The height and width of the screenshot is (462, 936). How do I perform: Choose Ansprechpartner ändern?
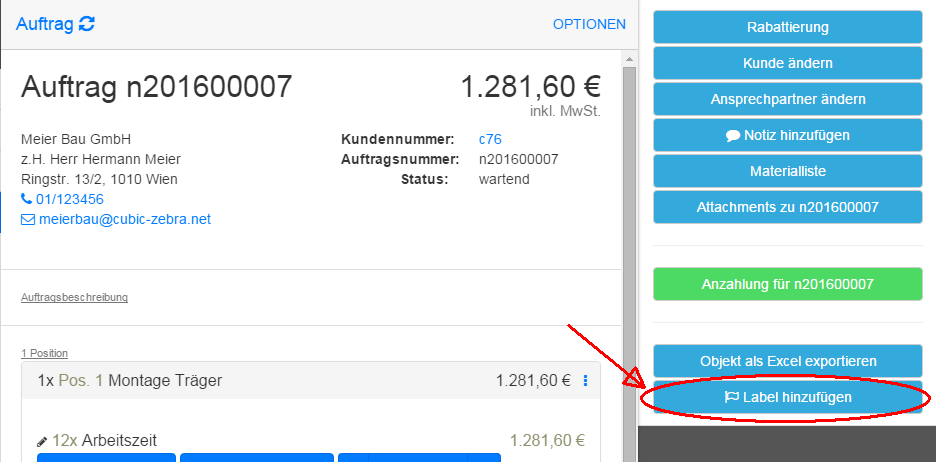[787, 99]
